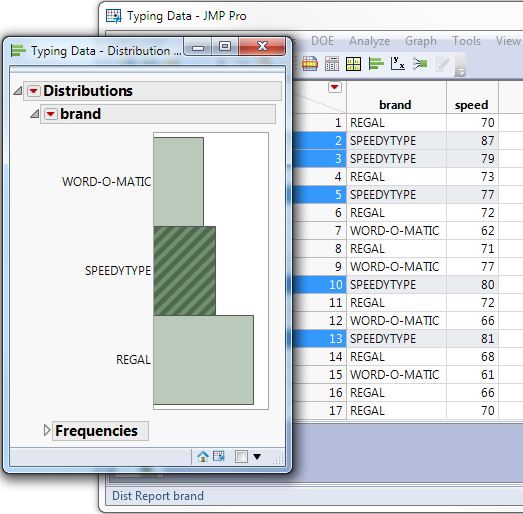Click the REGAL axis label in histogram

(x=133, y=360)
